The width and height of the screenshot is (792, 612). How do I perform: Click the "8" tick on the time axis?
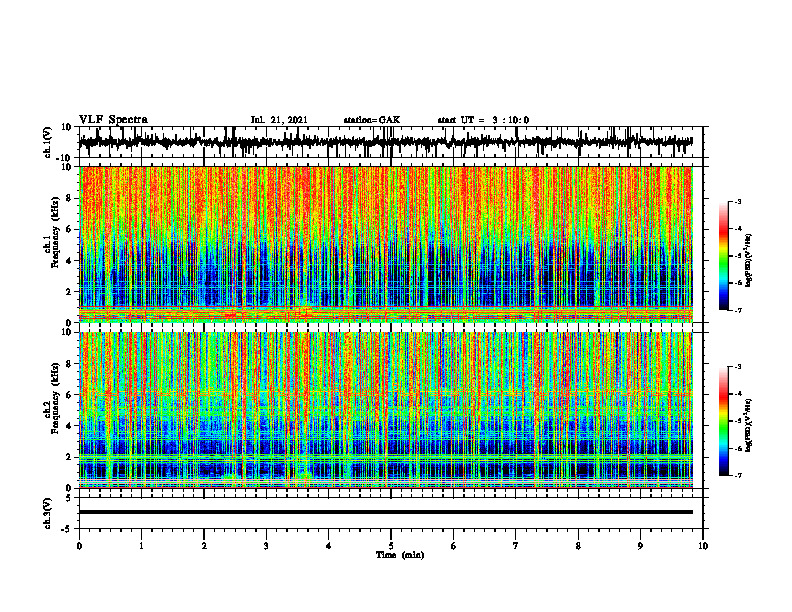578,546
